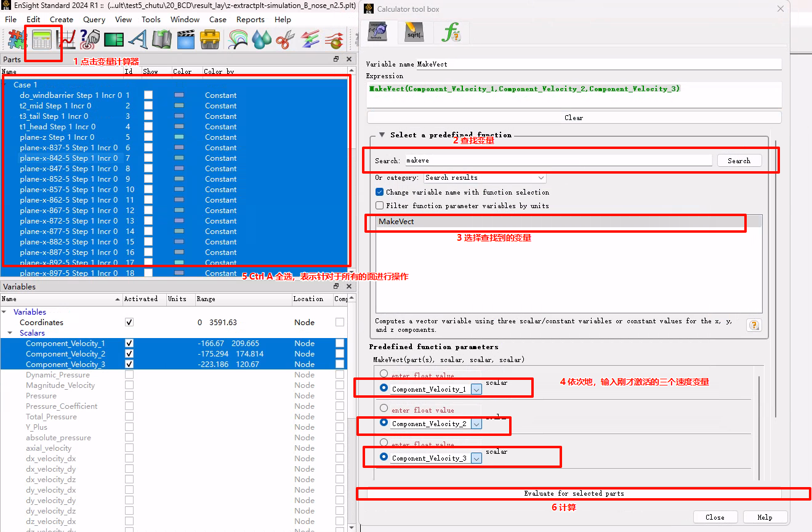Viewport: 812px width, 532px height.
Task: Switch to the sqrt math functions tab
Action: [414, 32]
